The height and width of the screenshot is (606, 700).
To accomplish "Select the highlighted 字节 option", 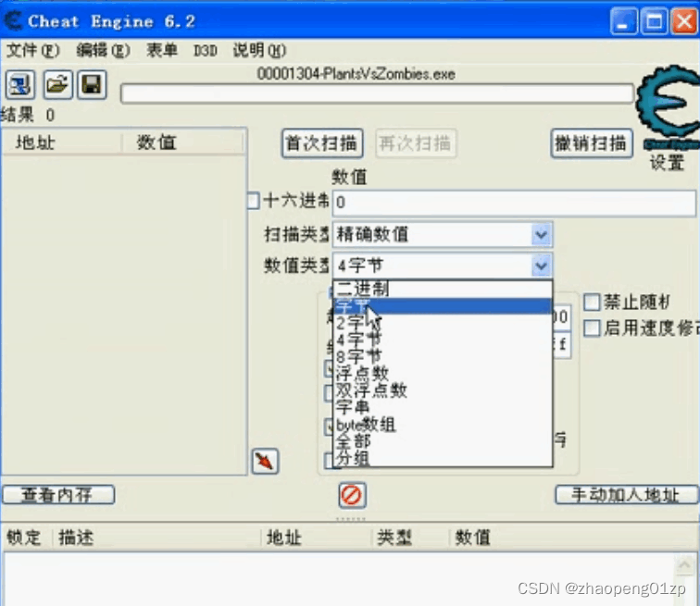I will point(443,306).
